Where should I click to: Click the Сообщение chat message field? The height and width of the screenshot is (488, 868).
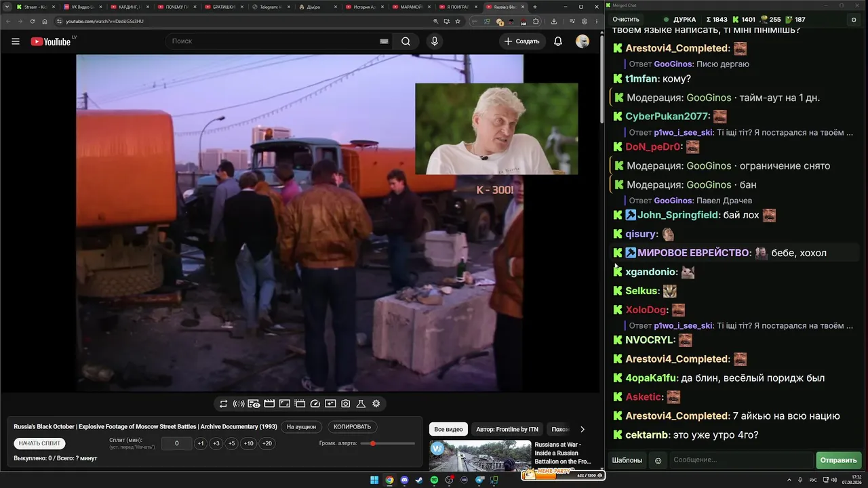tap(741, 460)
